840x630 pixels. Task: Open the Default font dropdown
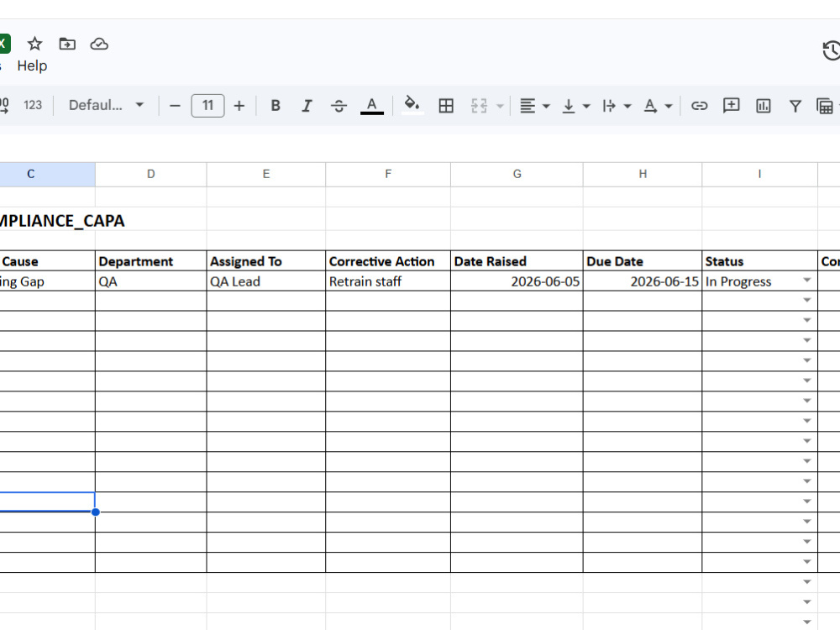click(106, 105)
